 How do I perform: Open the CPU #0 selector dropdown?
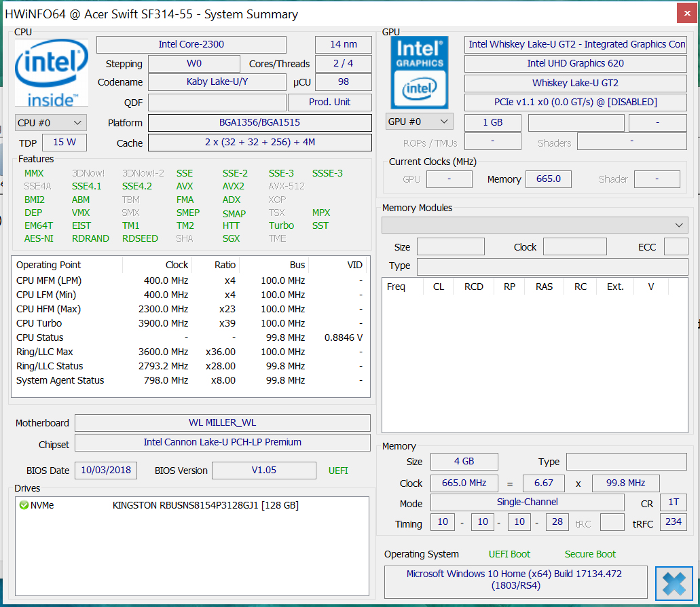click(x=50, y=123)
